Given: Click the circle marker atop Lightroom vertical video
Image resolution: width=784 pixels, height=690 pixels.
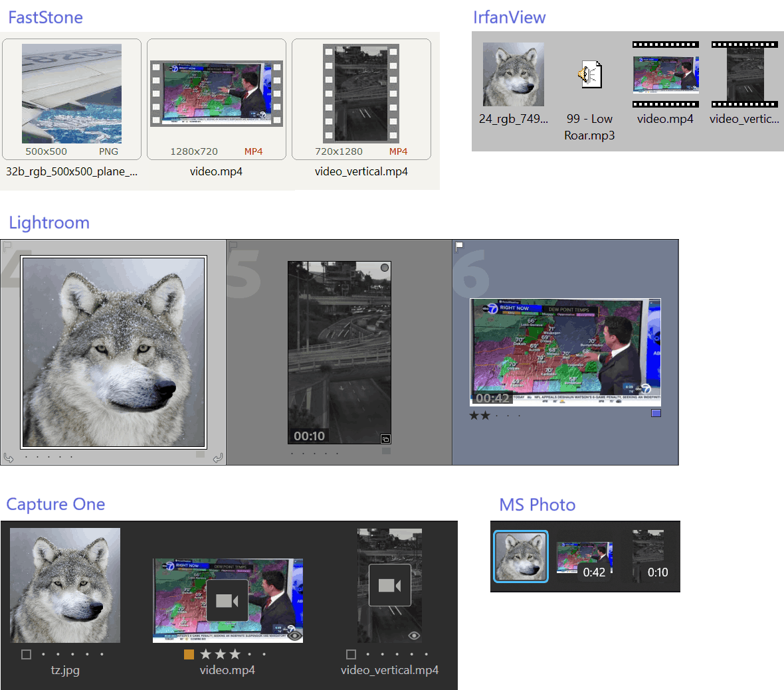Looking at the screenshot, I should 385,268.
